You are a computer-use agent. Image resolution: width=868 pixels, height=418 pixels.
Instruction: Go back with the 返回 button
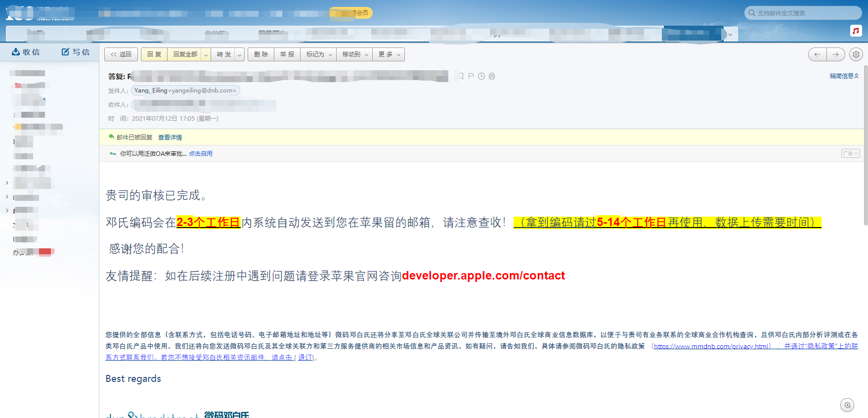(x=121, y=54)
